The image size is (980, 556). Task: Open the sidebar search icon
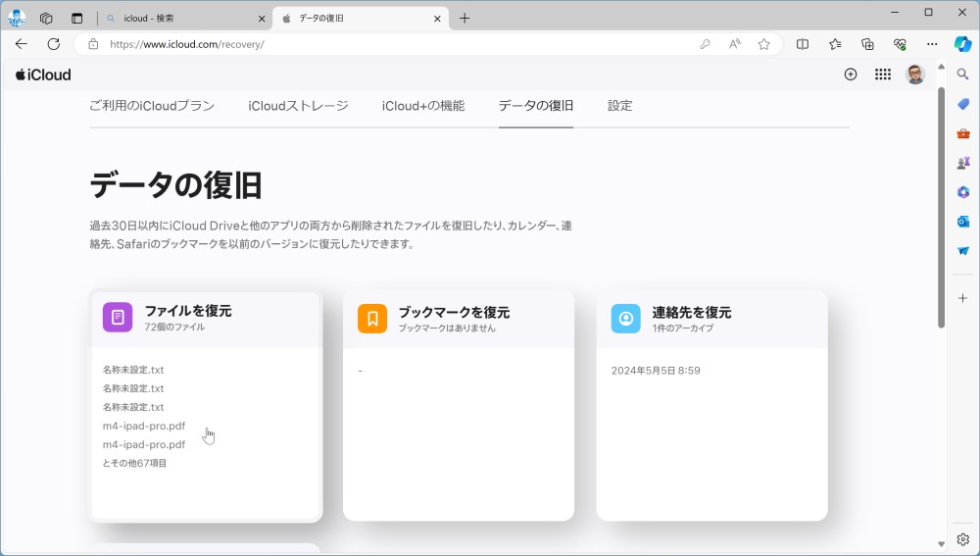(x=963, y=75)
